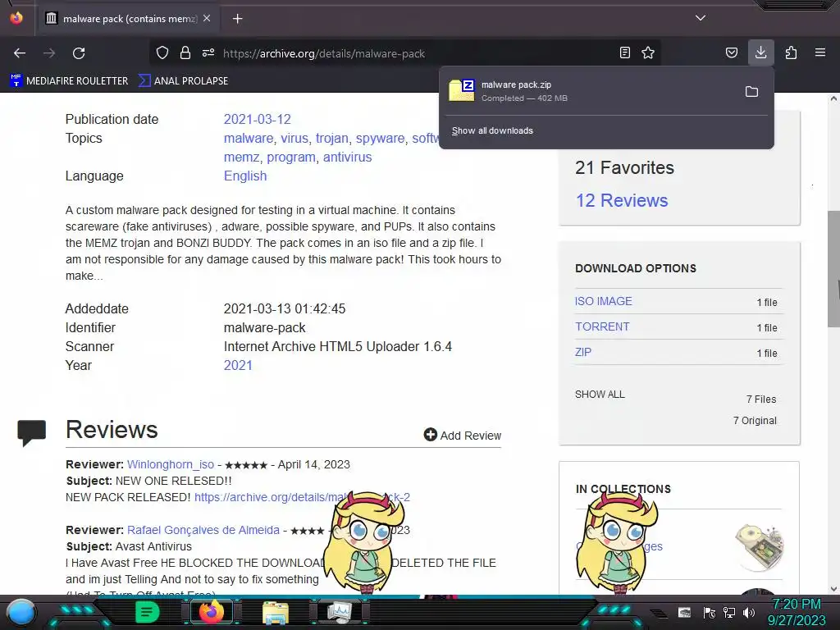The height and width of the screenshot is (630, 840).
Task: Expand SHOW ALL download files
Action: pos(600,395)
